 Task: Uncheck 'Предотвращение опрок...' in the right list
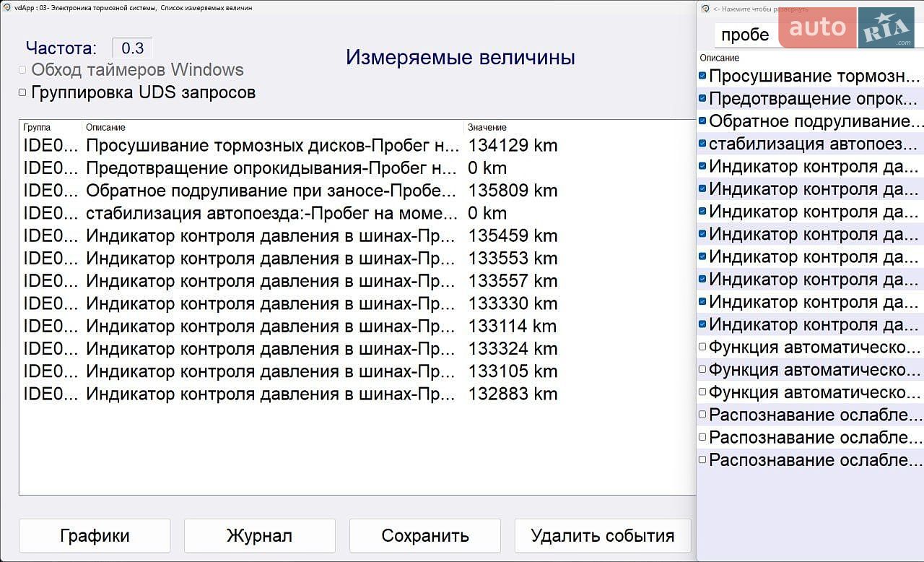702,98
